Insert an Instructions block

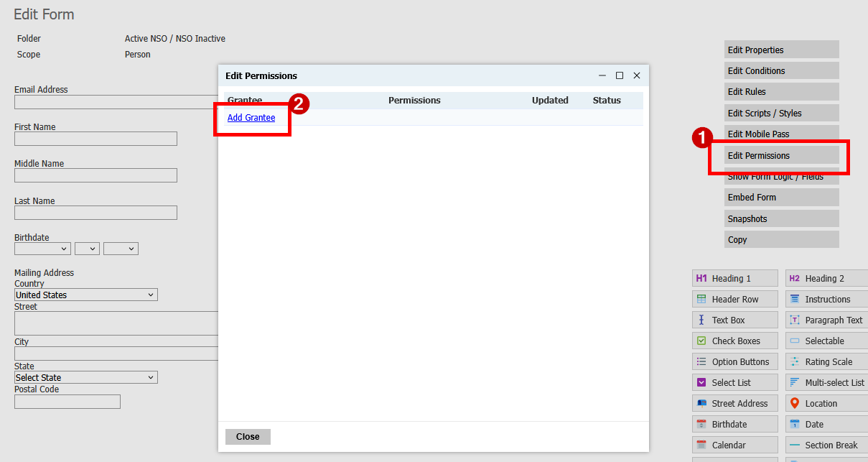[826, 299]
